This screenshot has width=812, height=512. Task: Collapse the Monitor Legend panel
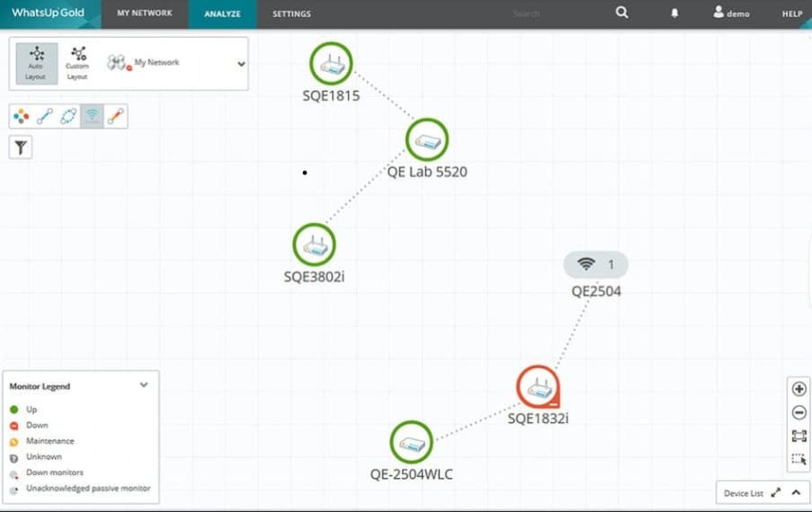tap(144, 385)
